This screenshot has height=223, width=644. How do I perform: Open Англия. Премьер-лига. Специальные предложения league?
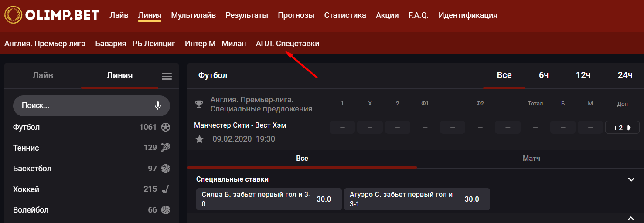point(262,104)
